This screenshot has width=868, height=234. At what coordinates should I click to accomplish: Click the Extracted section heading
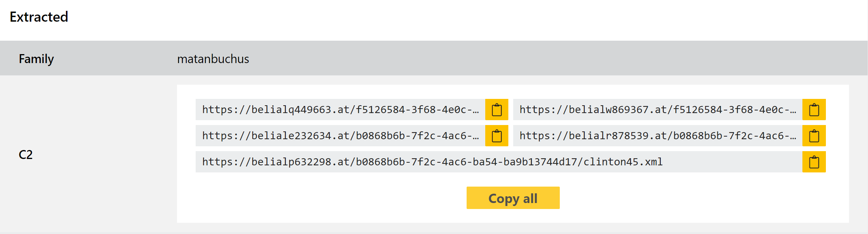point(39,17)
